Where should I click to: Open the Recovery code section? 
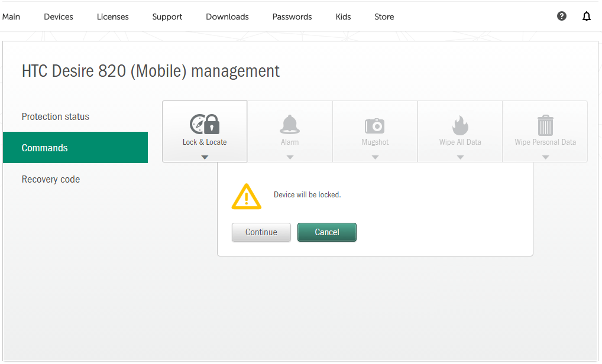tap(75, 179)
